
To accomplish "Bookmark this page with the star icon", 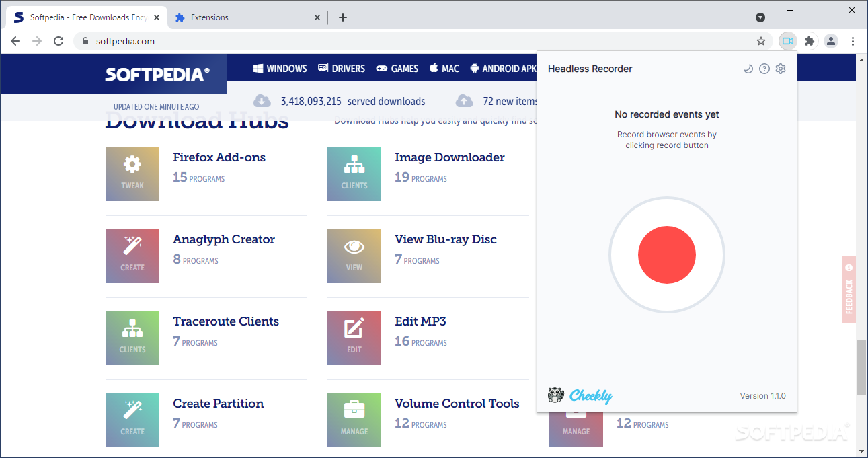I will click(x=761, y=41).
